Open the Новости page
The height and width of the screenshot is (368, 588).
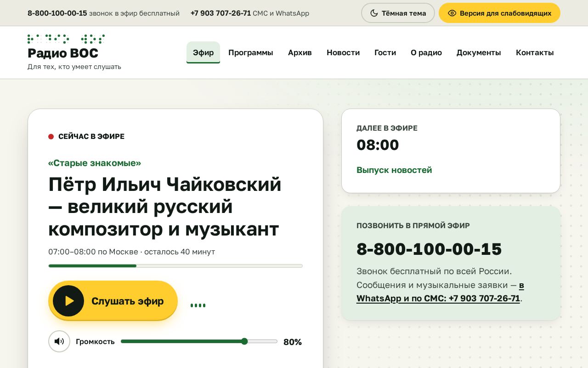click(343, 52)
